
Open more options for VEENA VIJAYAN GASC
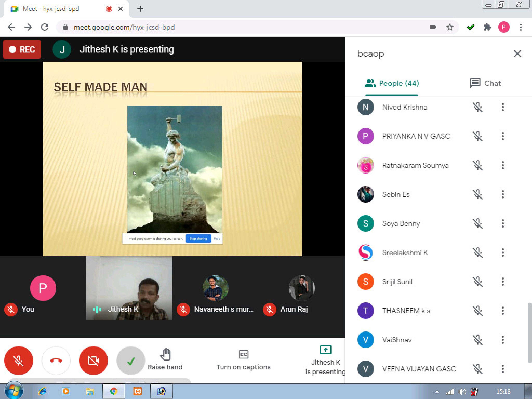pyautogui.click(x=503, y=369)
